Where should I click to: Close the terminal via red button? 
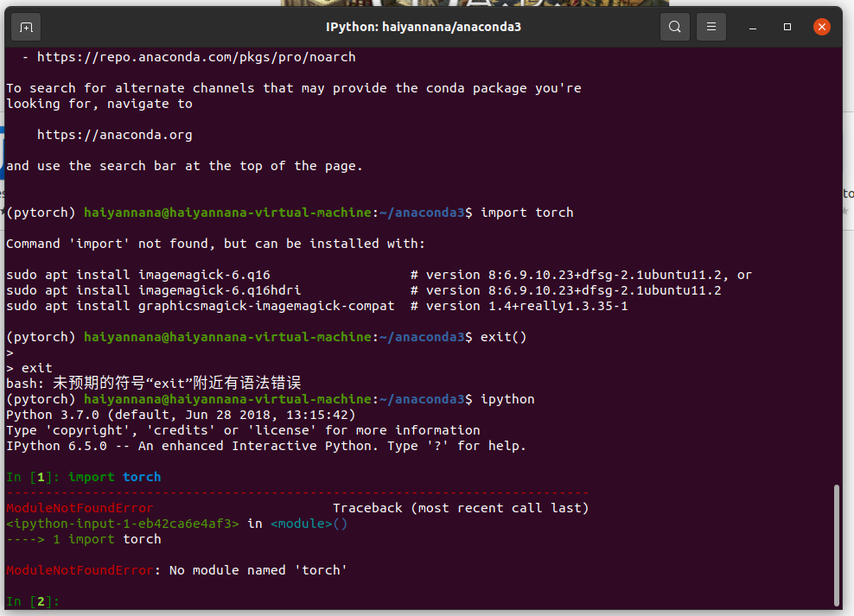(822, 27)
